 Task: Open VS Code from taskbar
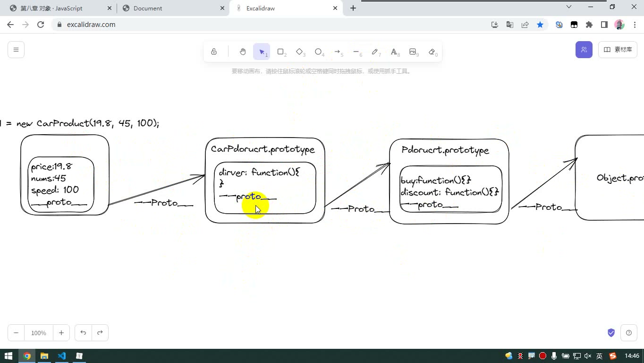pos(62,356)
